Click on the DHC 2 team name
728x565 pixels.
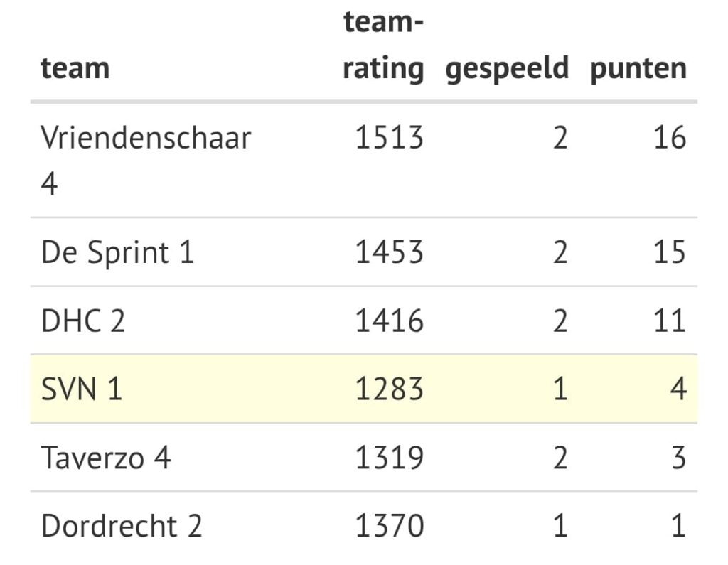[83, 321]
